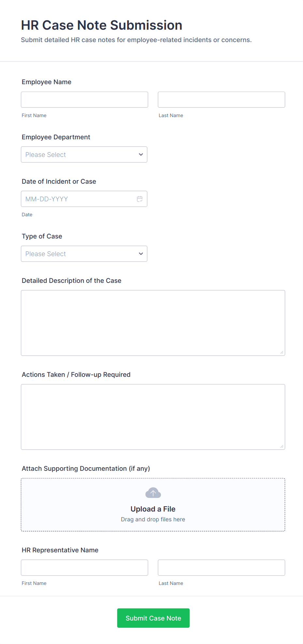Viewport: 303px width, 644px height.
Task: Click the Upload a File text
Action: [153, 509]
